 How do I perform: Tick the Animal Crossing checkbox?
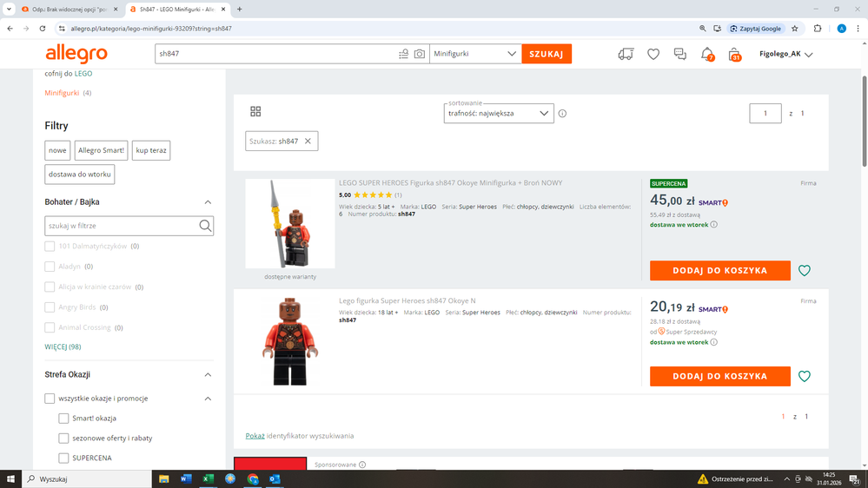pos(50,327)
